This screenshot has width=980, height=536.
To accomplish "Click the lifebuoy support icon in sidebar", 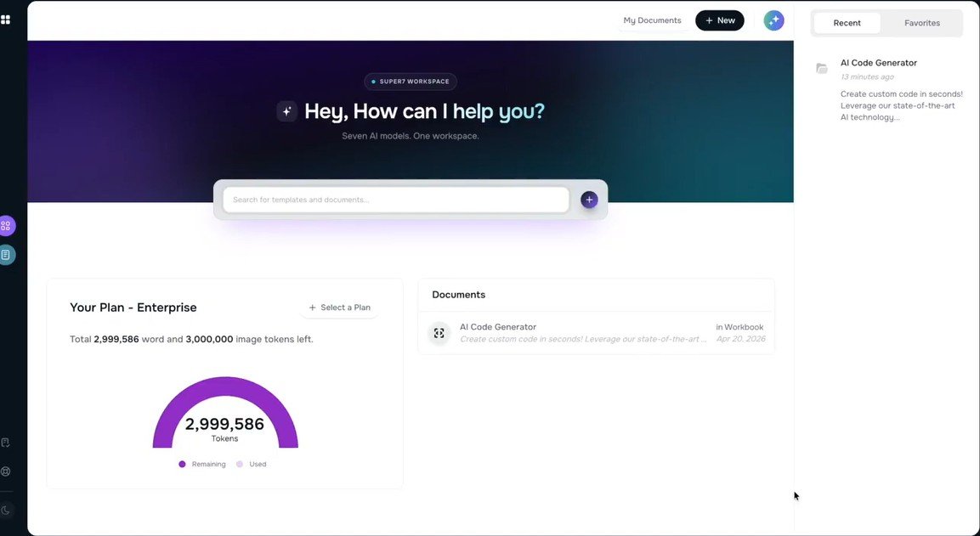I will tap(6, 471).
